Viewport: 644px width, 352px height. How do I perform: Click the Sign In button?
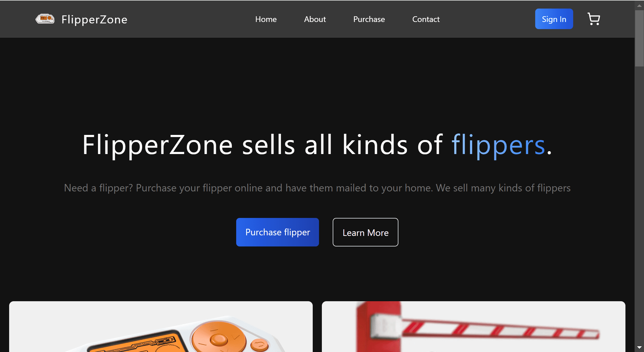(x=554, y=19)
